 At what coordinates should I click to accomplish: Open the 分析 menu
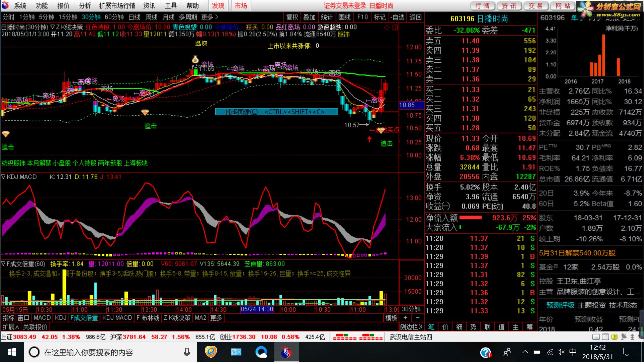pyautogui.click(x=85, y=6)
